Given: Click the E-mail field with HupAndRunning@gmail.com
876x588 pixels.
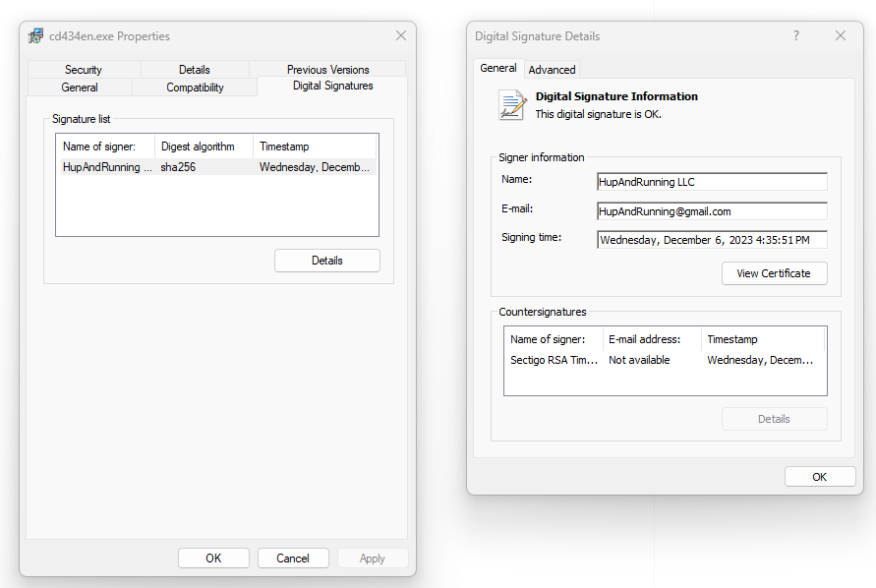Looking at the screenshot, I should click(x=712, y=211).
